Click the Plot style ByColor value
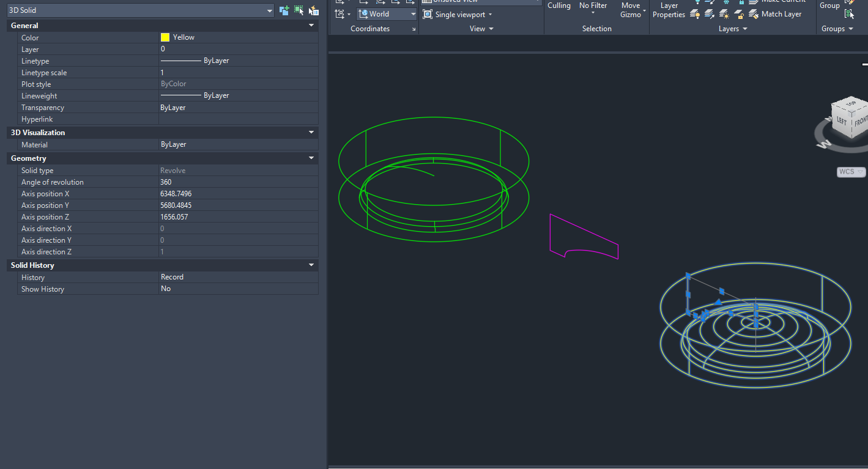This screenshot has width=868, height=469. [x=239, y=84]
